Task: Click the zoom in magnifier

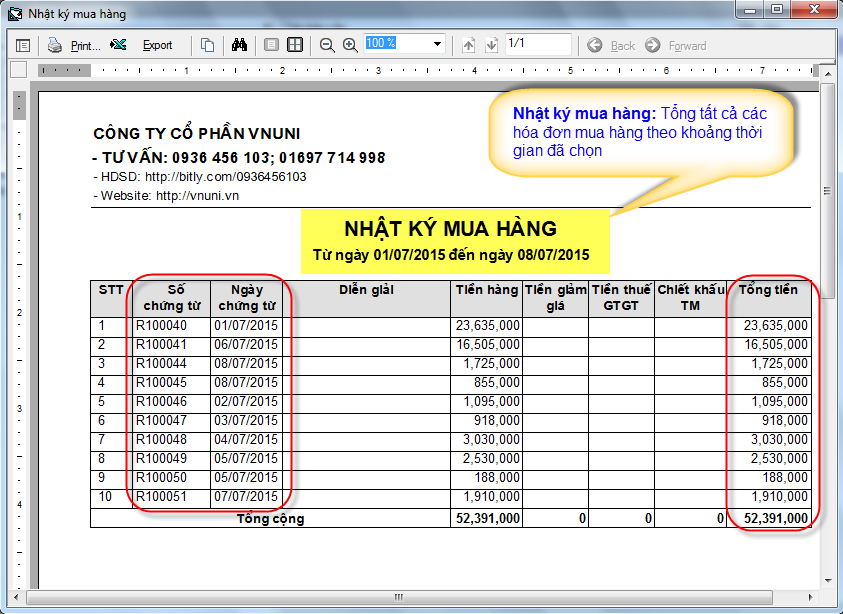Action: tap(350, 45)
